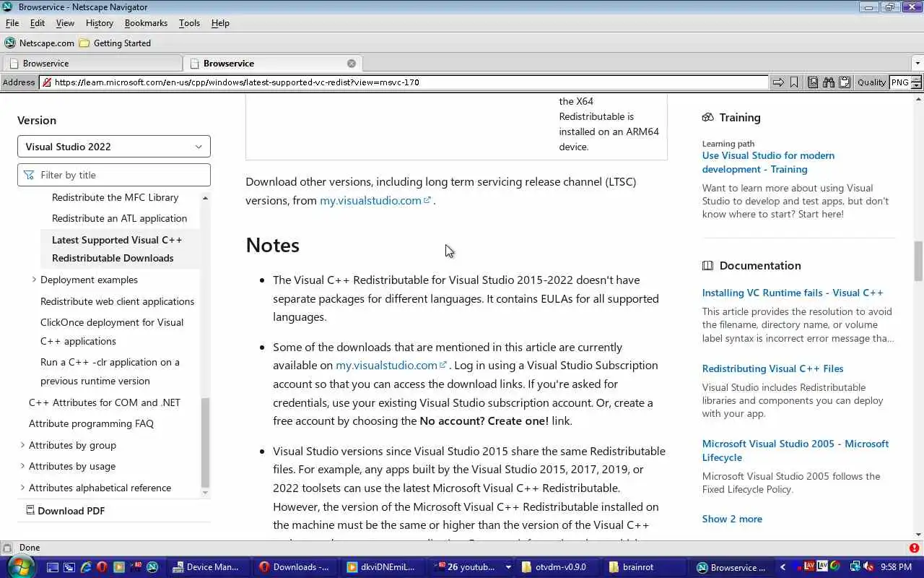Click Show 2 more link
Image resolution: width=924 pixels, height=578 pixels.
pos(732,519)
